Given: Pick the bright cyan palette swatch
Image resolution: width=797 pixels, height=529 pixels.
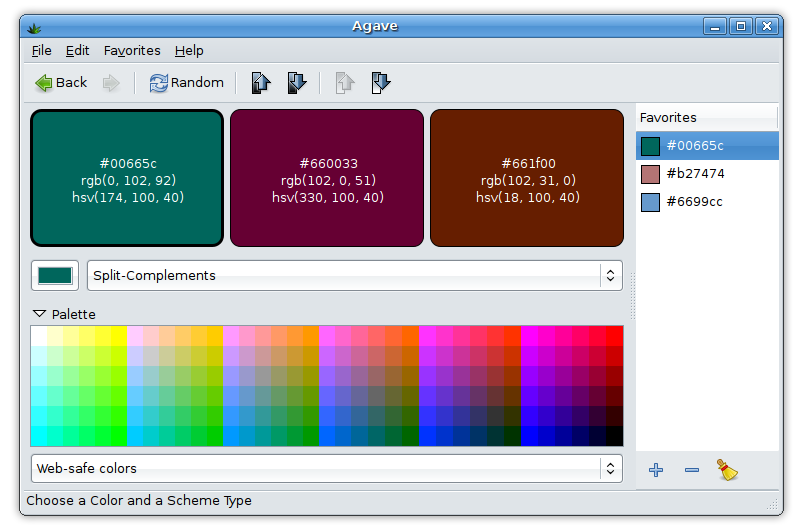Looking at the screenshot, I should (39, 437).
